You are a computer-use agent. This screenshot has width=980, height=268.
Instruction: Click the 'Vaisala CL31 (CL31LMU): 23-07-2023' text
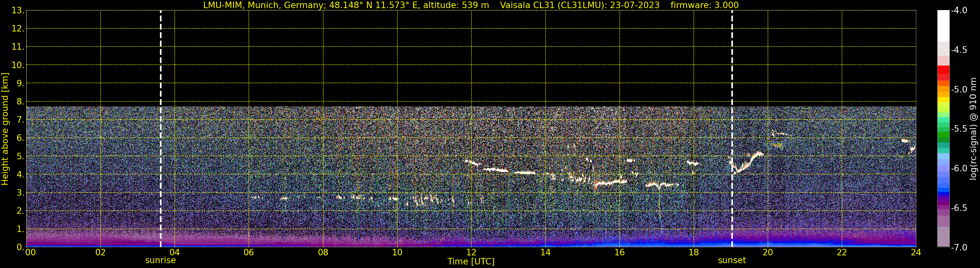click(580, 5)
